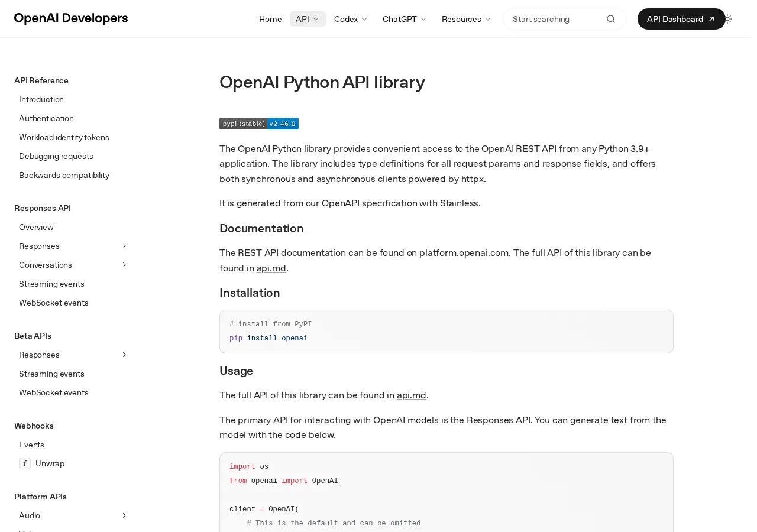Open api.md link in Documentation section
The width and height of the screenshot is (757, 532).
coord(271,268)
